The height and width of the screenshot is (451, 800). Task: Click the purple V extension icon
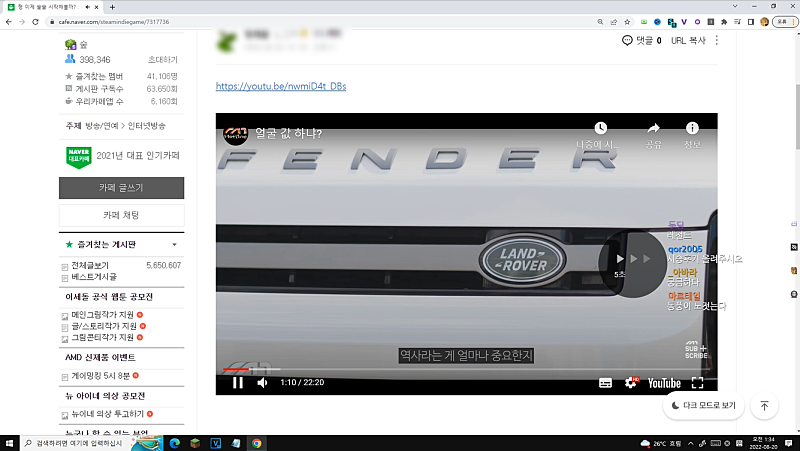684,22
